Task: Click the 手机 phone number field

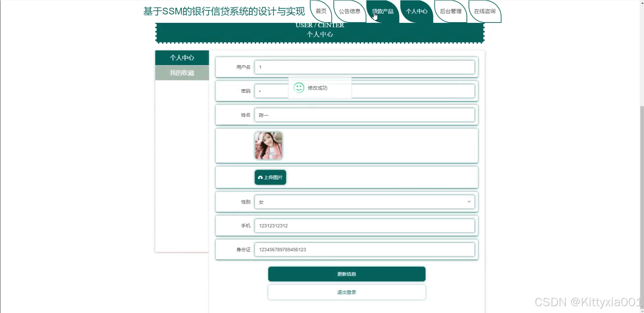Action: pyautogui.click(x=364, y=226)
